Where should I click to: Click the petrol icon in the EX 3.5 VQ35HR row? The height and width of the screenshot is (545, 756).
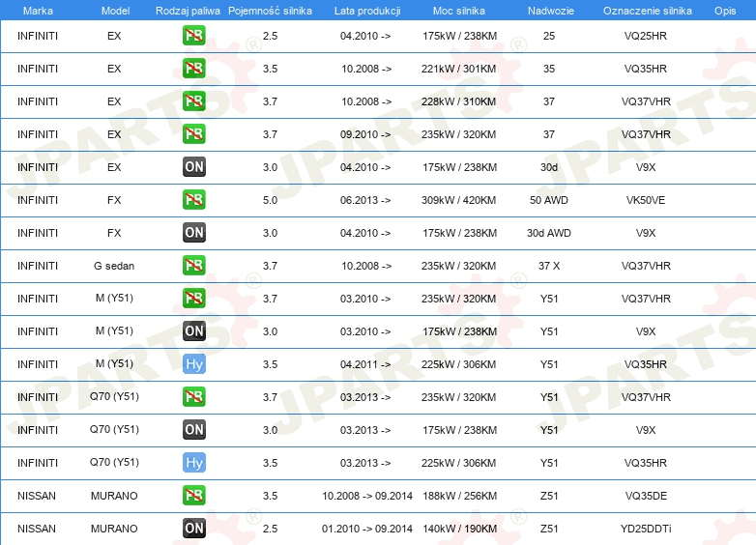(193, 69)
